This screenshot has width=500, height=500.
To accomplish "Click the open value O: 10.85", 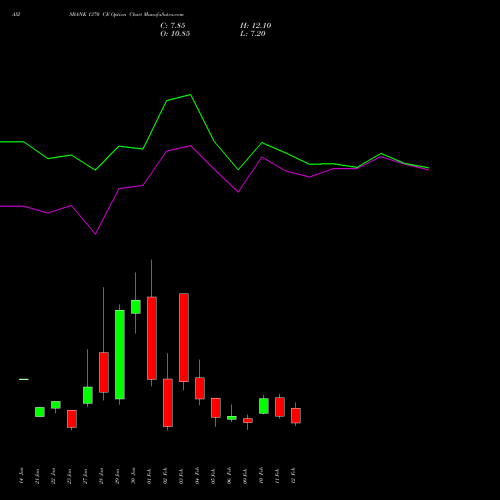I will pyautogui.click(x=175, y=34).
